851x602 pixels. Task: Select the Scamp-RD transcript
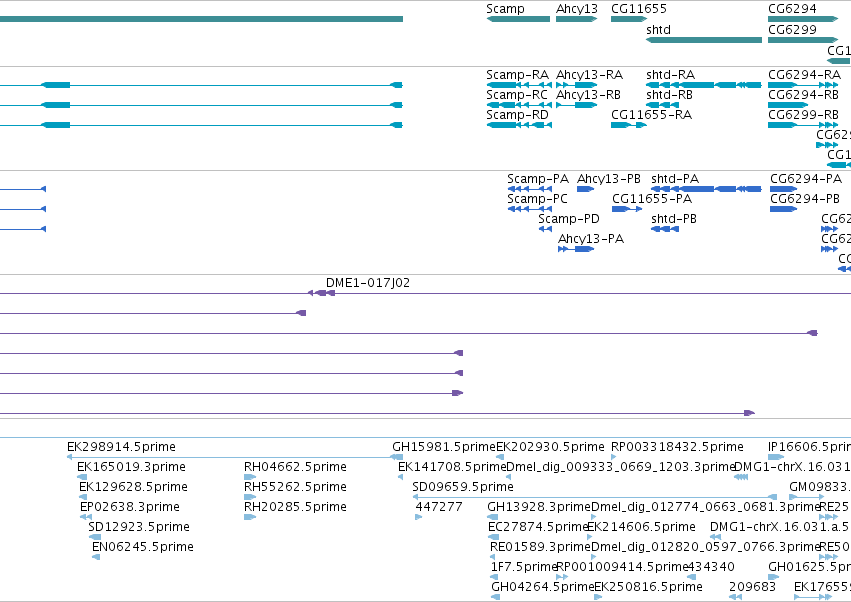tap(519, 125)
